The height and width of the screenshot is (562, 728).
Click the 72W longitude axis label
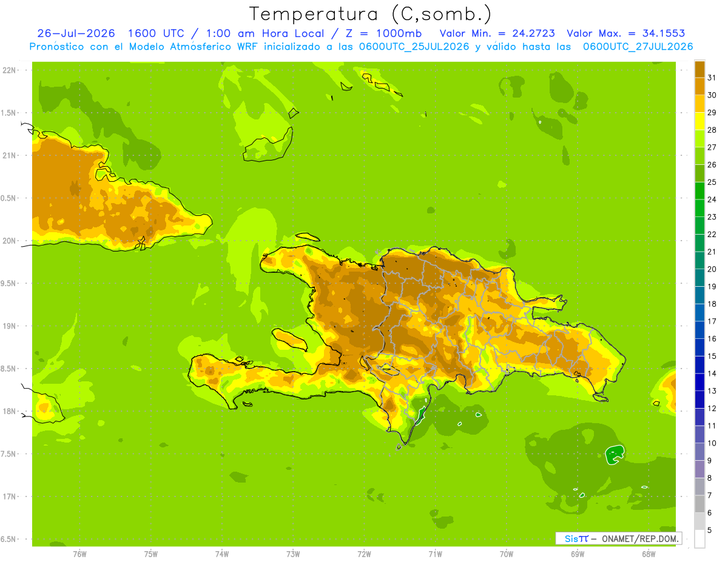pos(364,554)
